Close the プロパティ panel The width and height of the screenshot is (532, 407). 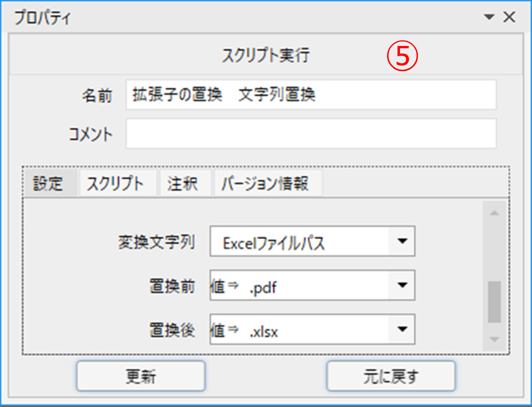click(509, 17)
